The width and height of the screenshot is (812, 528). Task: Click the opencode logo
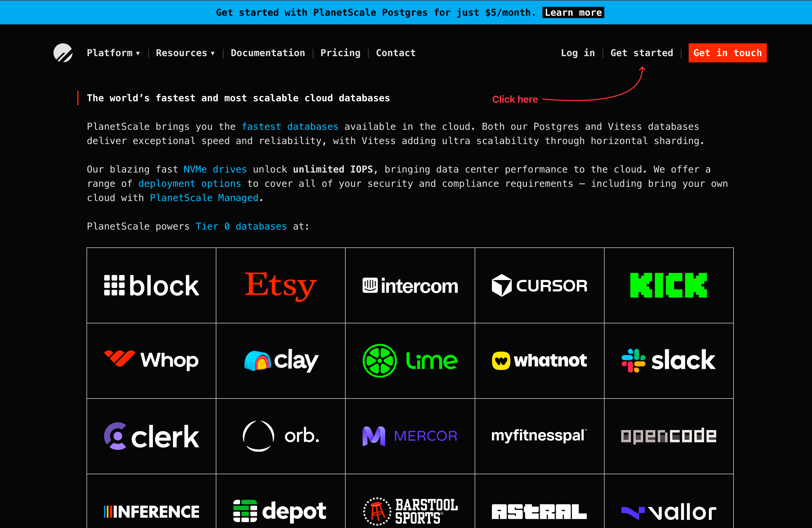point(669,436)
